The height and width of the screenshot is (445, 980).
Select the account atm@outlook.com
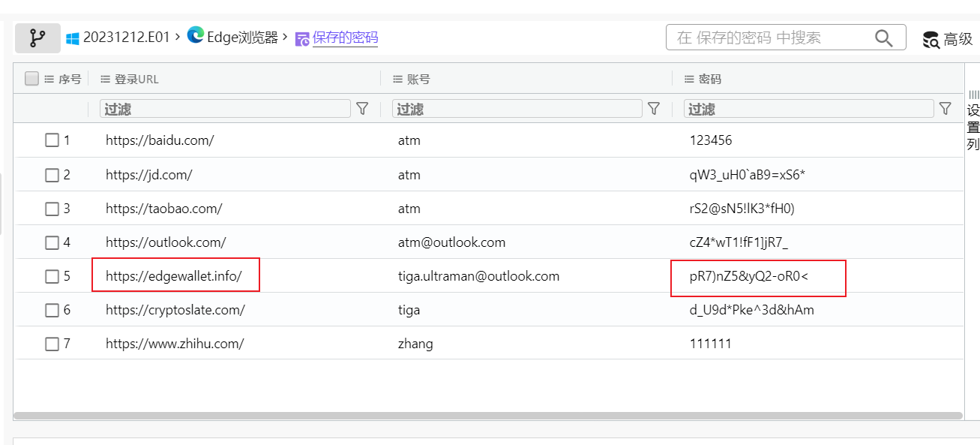[451, 242]
